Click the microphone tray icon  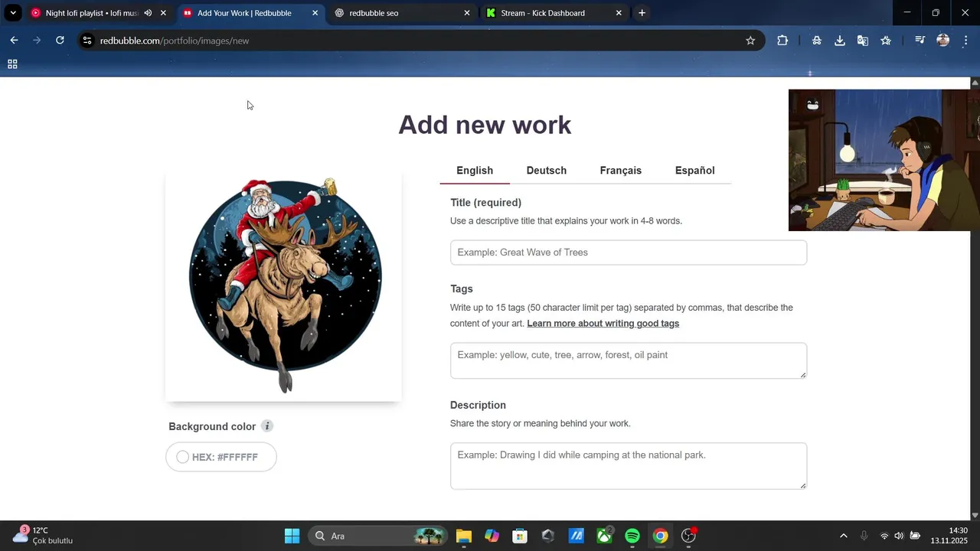click(x=864, y=536)
